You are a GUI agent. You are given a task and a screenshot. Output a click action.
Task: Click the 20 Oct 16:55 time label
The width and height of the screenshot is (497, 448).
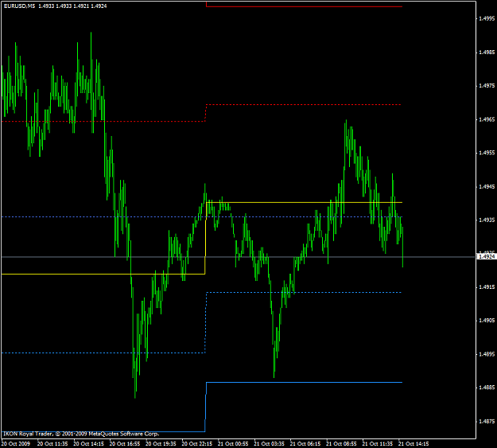click(x=125, y=443)
